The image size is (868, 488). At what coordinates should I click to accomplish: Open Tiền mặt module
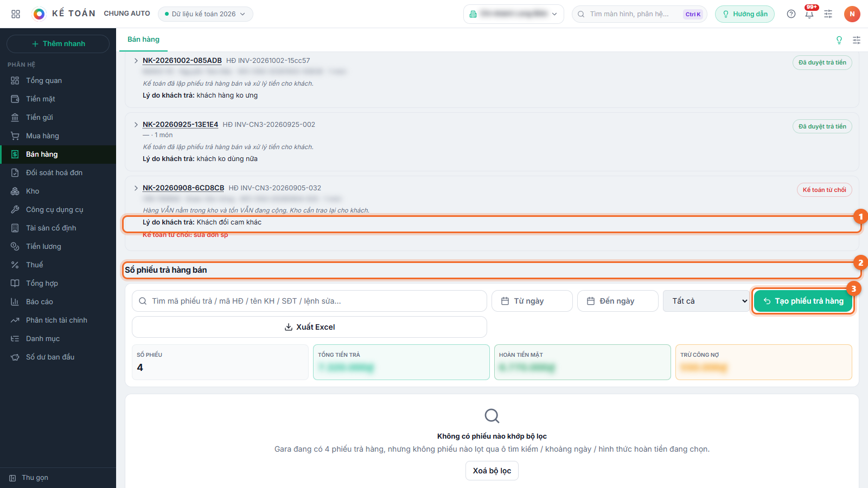click(58, 99)
